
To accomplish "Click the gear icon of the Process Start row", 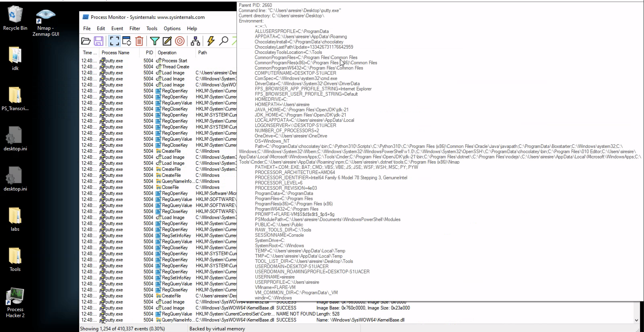I will pyautogui.click(x=158, y=61).
